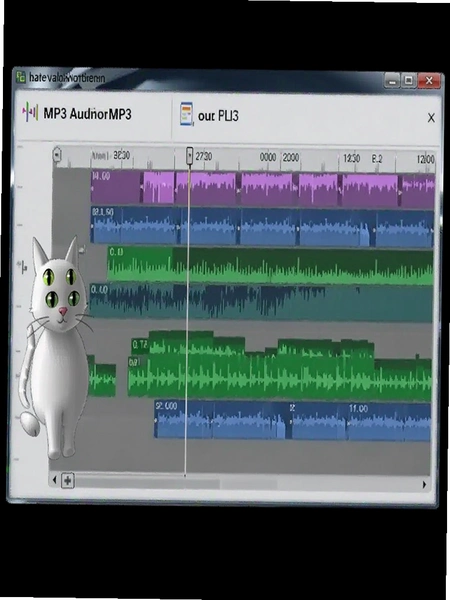
Task: Click the 1230 time label on the ruler
Action: [351, 158]
